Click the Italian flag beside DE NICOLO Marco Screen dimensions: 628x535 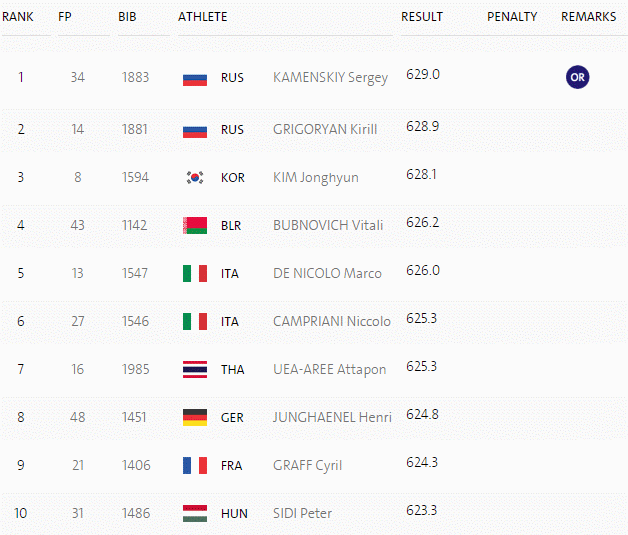(x=195, y=273)
